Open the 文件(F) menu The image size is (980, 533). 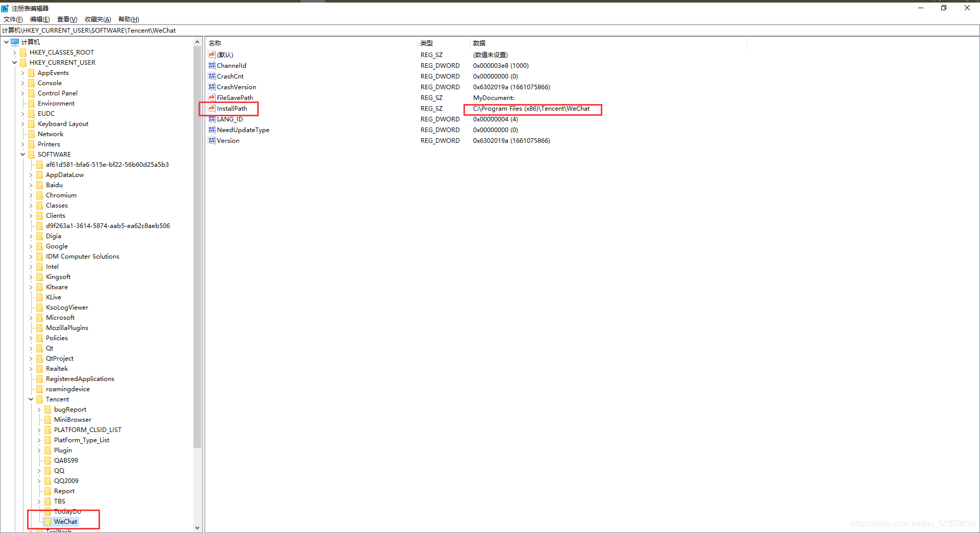coord(13,19)
